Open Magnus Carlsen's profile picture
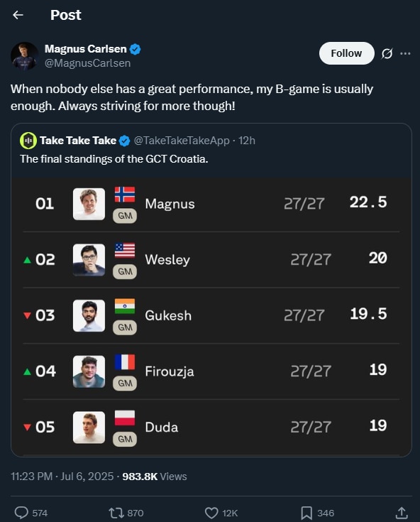This screenshot has width=420, height=522. tap(24, 55)
